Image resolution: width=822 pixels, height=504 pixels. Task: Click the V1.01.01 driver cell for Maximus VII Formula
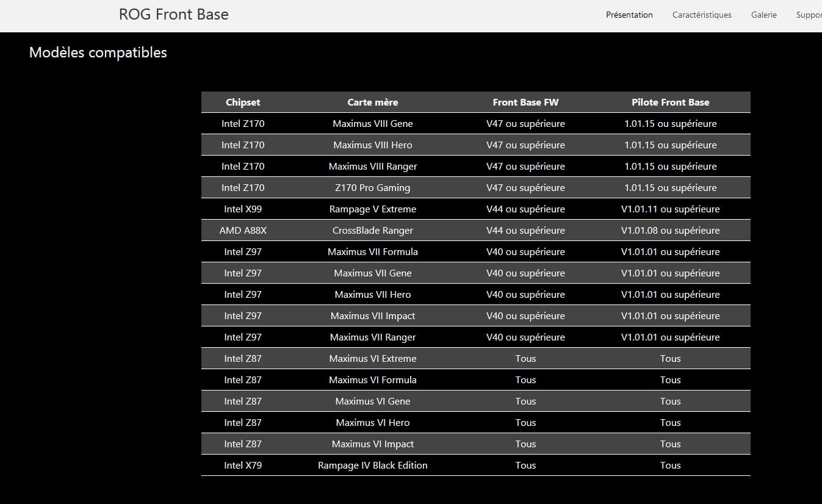(x=671, y=252)
